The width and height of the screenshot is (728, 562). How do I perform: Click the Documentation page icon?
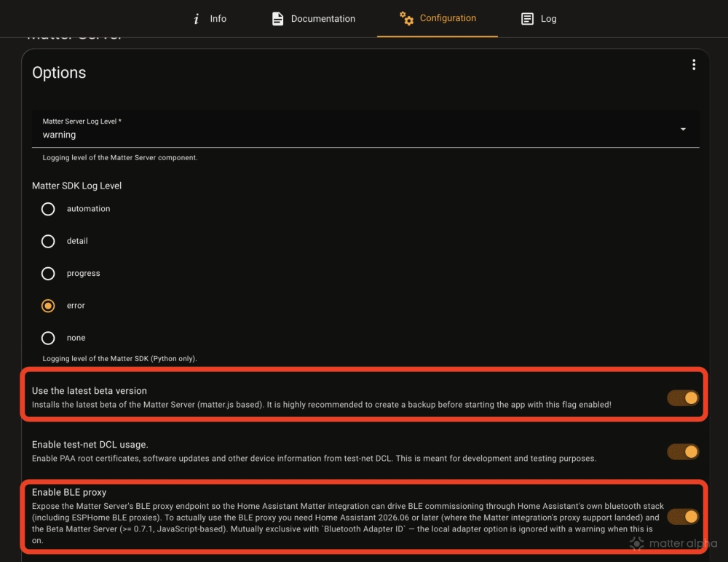click(277, 19)
